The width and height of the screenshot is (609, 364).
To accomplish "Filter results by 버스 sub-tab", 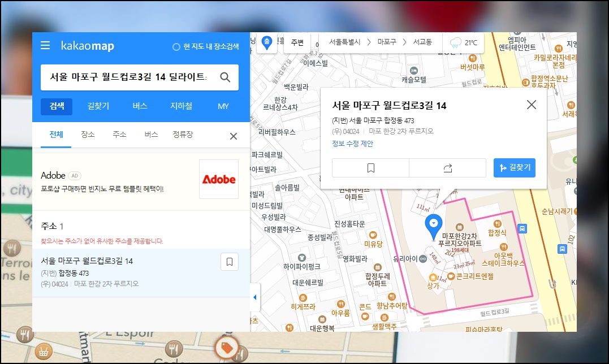I will [x=151, y=135].
